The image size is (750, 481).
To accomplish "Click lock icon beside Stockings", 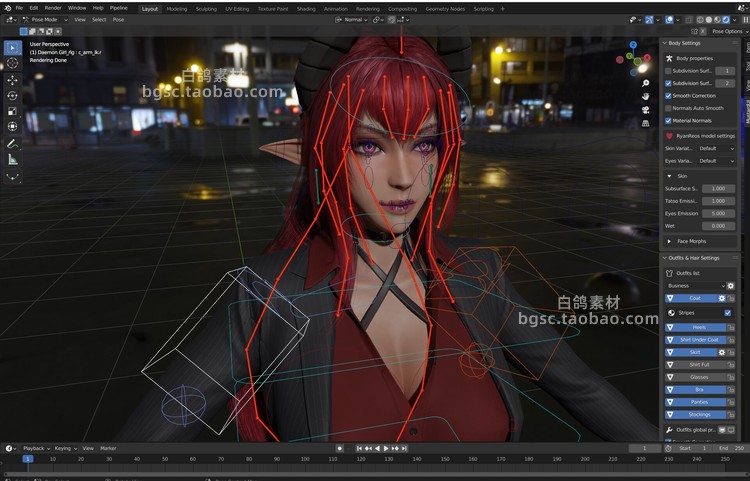I will 731,415.
